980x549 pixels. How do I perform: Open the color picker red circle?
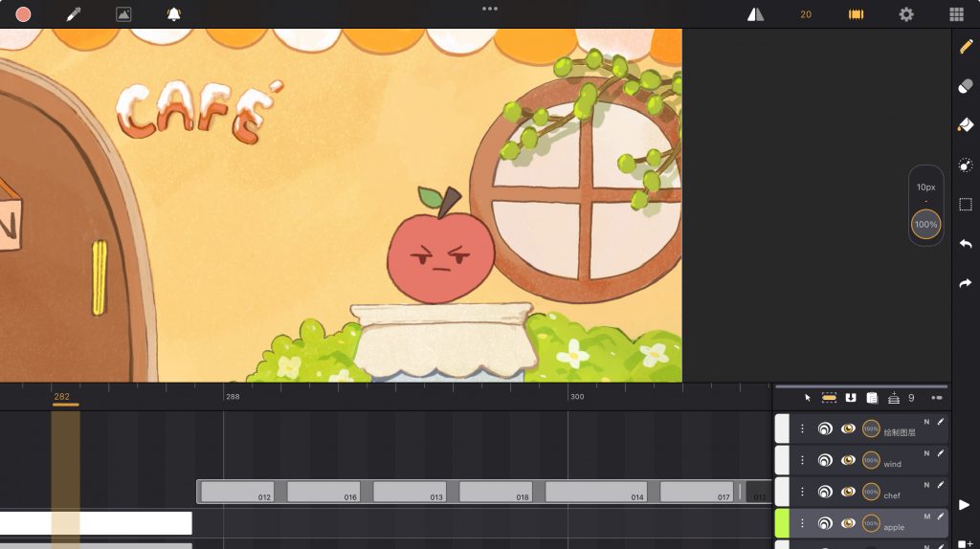click(x=23, y=14)
